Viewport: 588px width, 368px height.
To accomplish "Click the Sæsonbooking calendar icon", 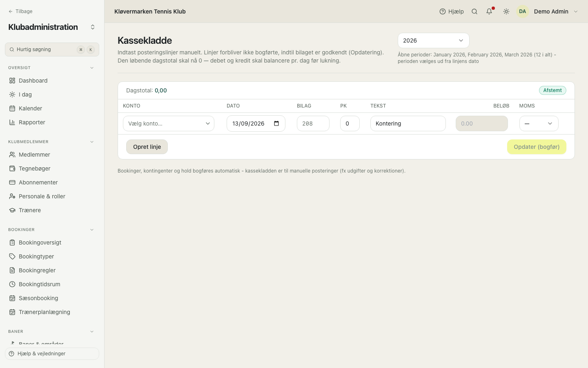I will (12, 298).
